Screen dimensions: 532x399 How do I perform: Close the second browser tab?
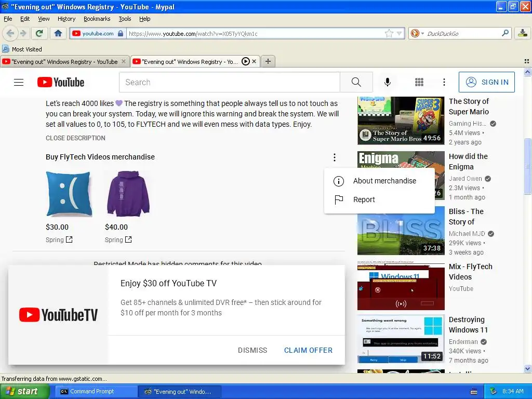point(254,61)
